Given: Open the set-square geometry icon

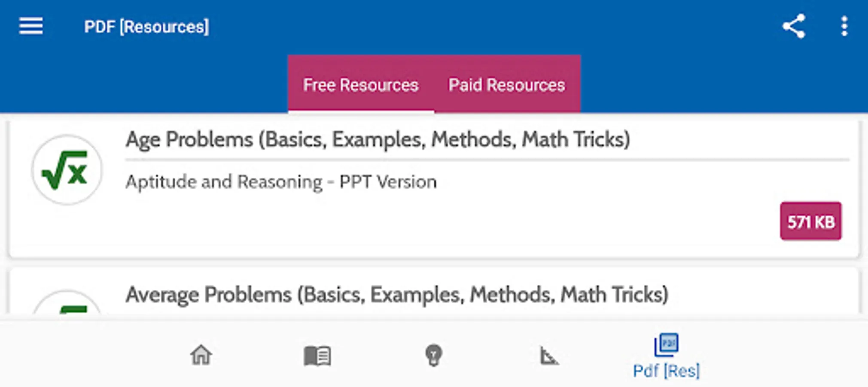Looking at the screenshot, I should coord(549,355).
